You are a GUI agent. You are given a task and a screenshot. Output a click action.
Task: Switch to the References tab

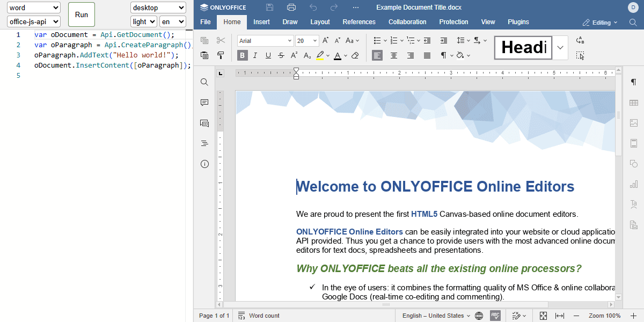[x=359, y=22]
